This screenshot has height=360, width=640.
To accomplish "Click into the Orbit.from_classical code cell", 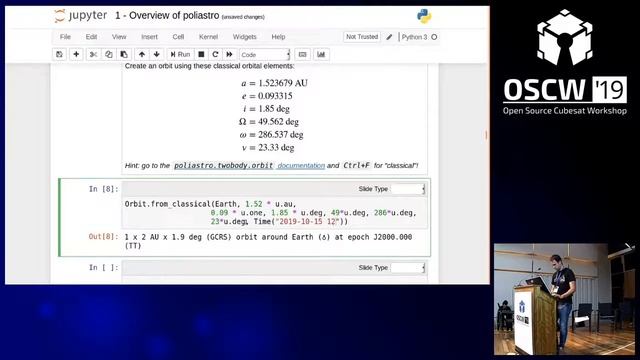I will [274, 213].
